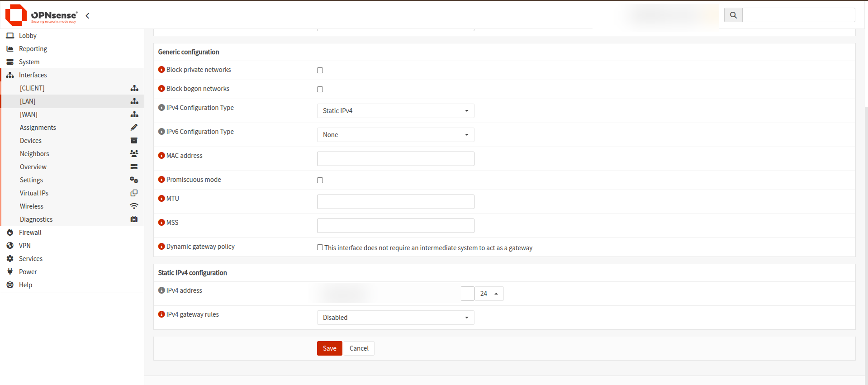Screen dimensions: 868x385
Task: Click the search magnifier icon
Action: (x=733, y=15)
